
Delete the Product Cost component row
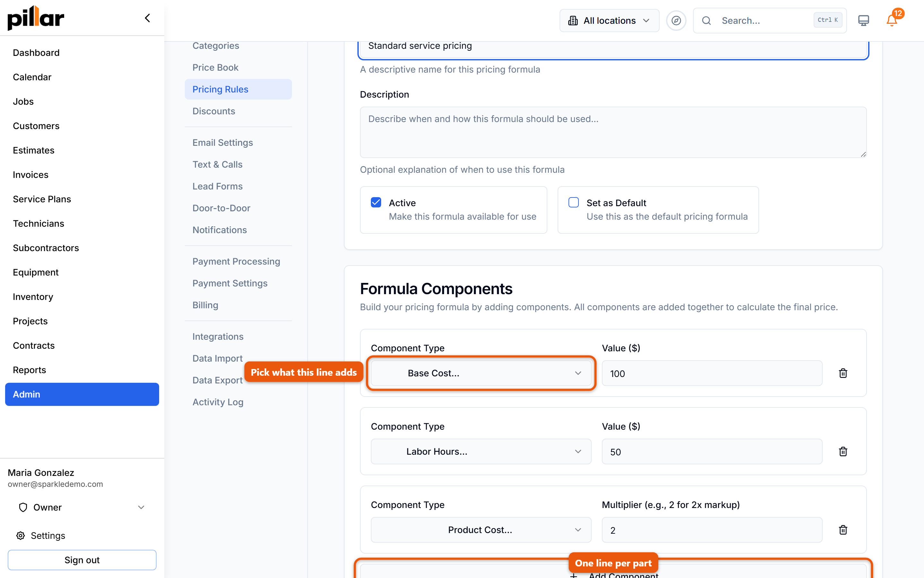click(843, 530)
